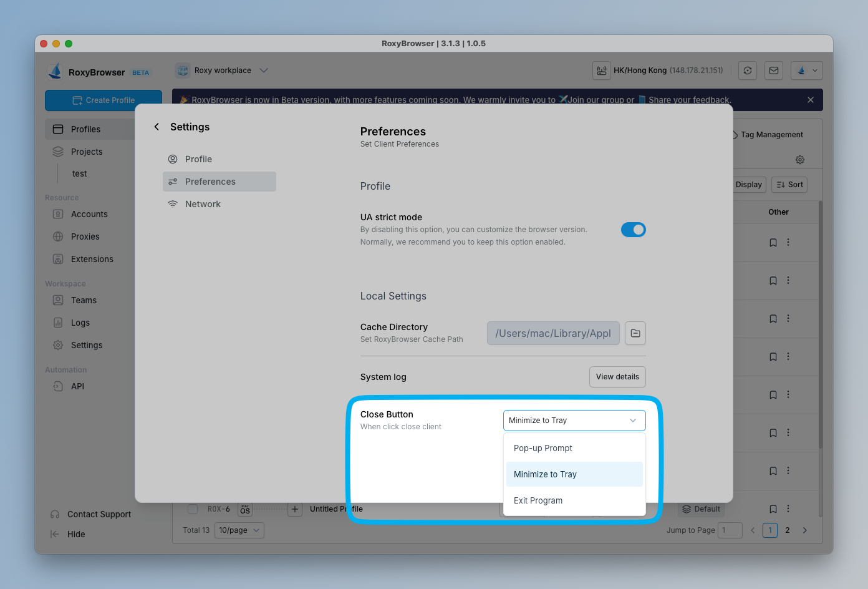Viewport: 868px width, 589px height.
Task: Click Create Profile button
Action: point(104,100)
